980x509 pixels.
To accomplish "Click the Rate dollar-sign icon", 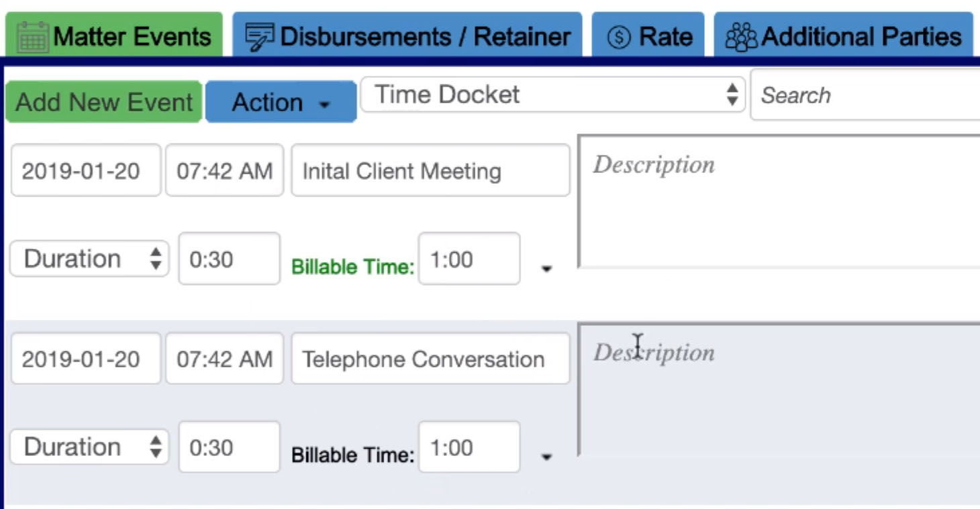I will (618, 38).
